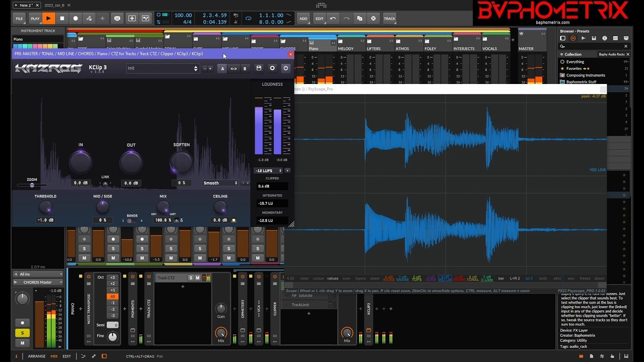Click the freeze option in PsyScope bar

click(585, 278)
